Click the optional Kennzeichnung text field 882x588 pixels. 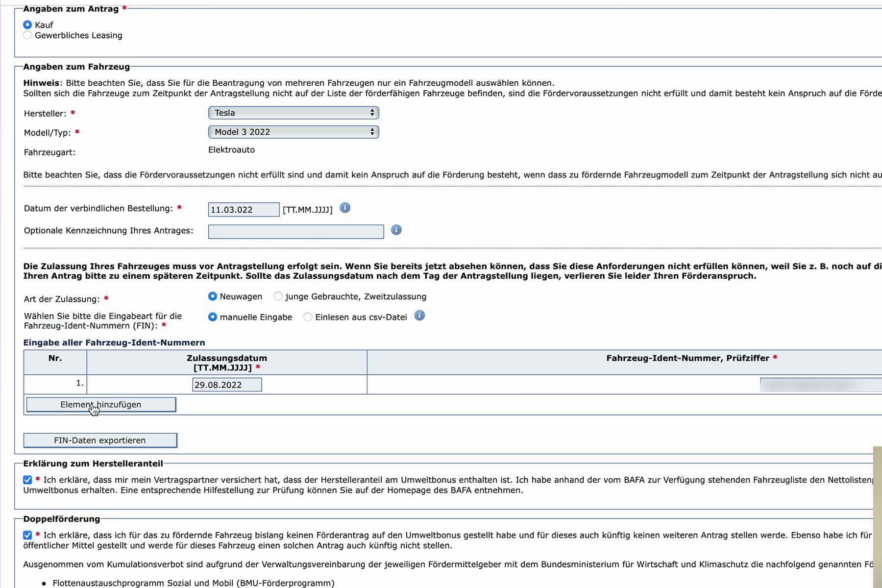pyautogui.click(x=296, y=232)
